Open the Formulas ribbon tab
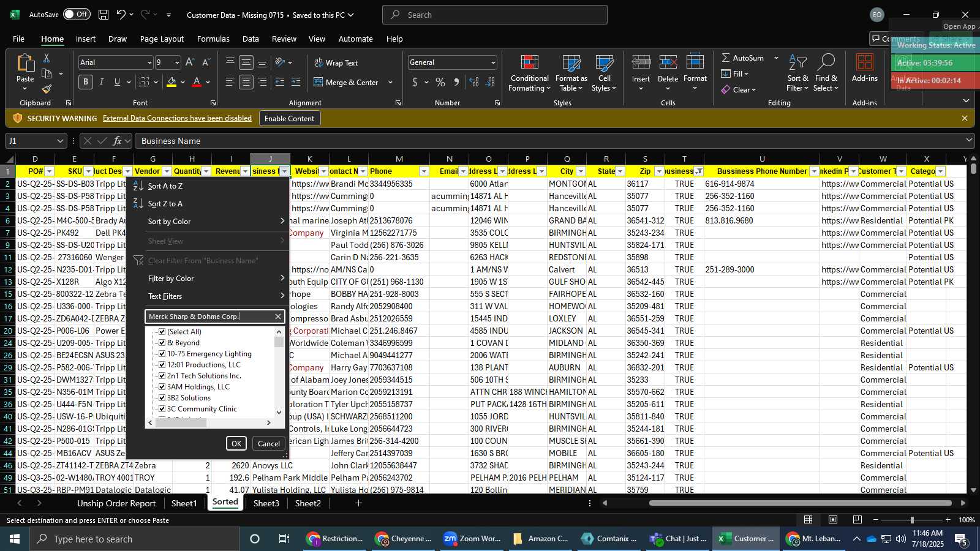Viewport: 980px width, 551px height. tap(213, 39)
